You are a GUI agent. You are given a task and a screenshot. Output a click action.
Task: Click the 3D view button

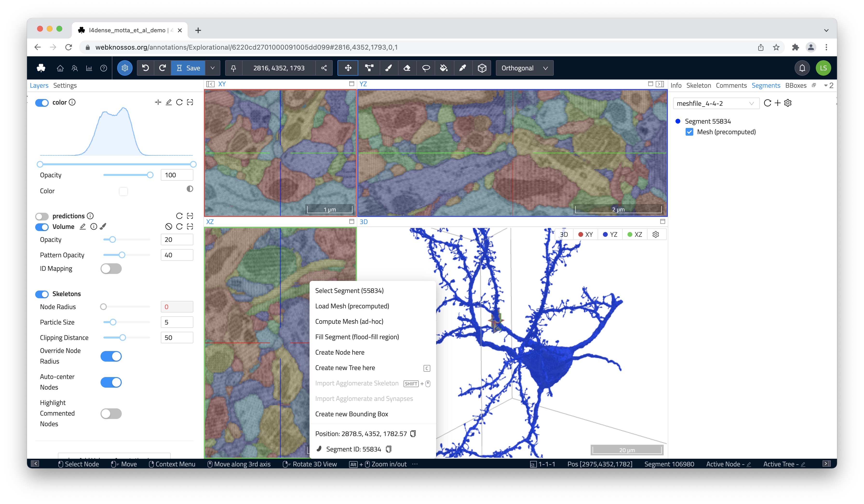click(564, 235)
